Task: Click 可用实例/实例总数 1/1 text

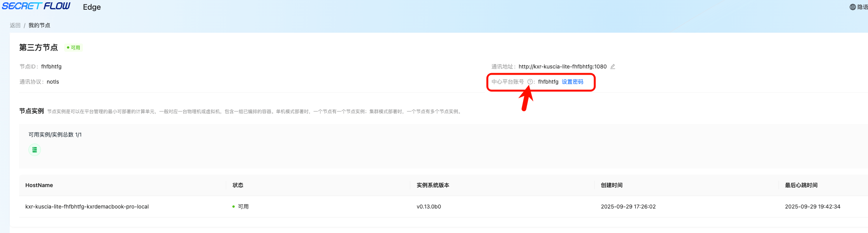Action: click(55, 135)
